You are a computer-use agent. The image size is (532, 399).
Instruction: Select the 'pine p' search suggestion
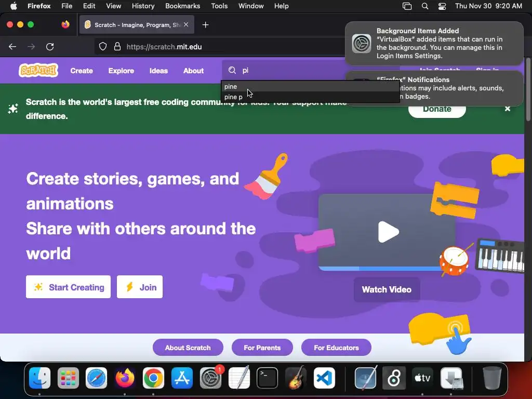[310, 97]
